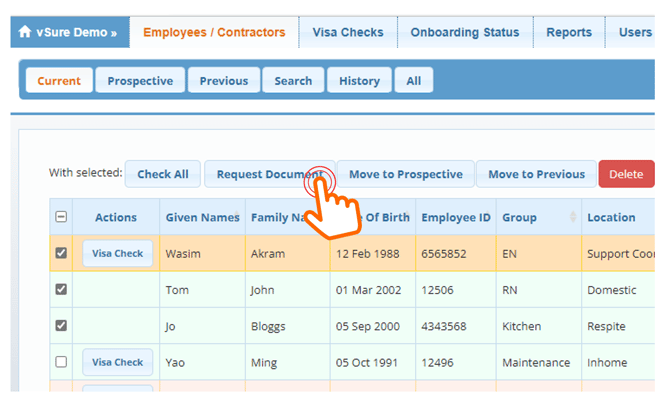Open the History view

pos(359,81)
